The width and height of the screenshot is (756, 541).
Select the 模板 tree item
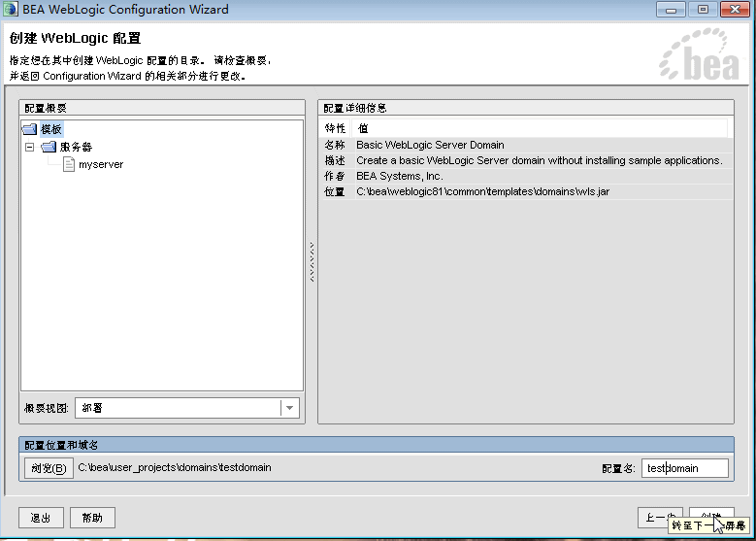51,129
